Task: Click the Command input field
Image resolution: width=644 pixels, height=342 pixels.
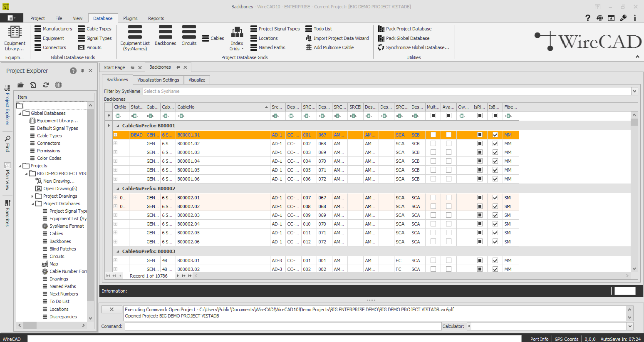Action: (283, 326)
